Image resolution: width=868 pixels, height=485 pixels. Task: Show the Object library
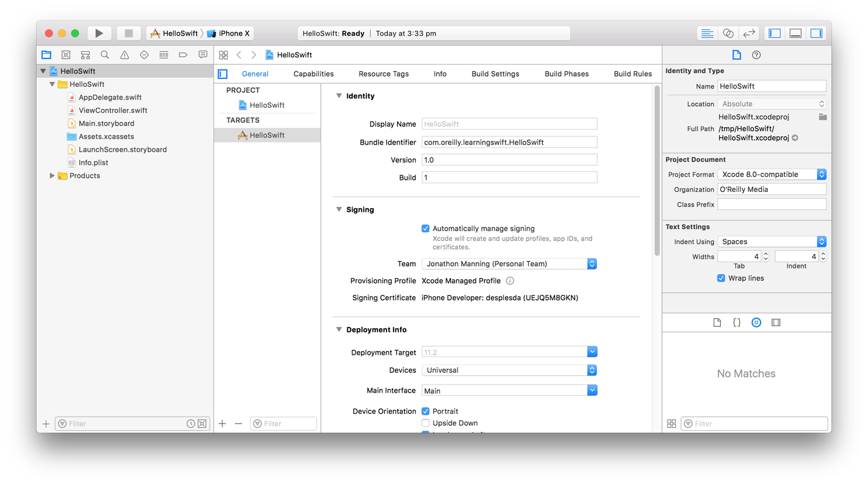coord(756,323)
